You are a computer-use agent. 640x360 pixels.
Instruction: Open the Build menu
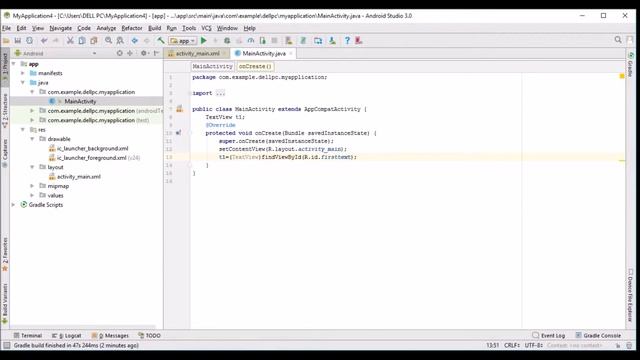coord(154,28)
